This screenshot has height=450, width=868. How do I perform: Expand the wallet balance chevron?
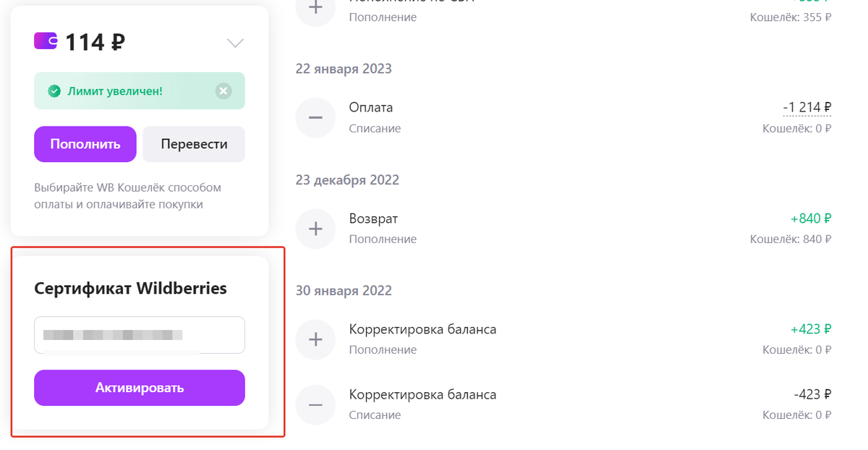tap(235, 43)
